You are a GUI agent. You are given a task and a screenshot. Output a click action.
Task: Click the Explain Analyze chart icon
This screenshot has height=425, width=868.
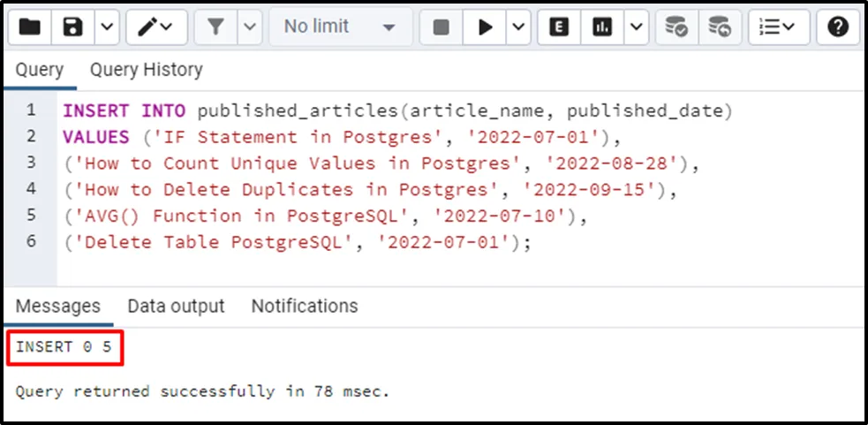tap(603, 27)
